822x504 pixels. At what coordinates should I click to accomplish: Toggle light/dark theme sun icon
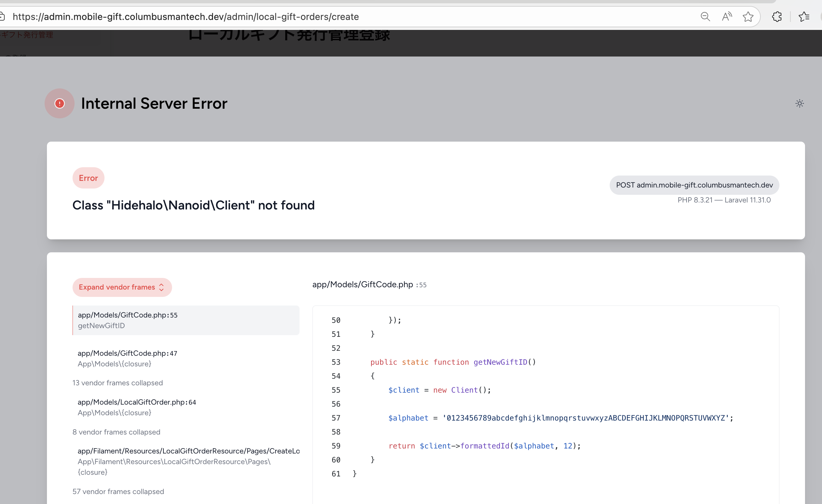pos(799,103)
